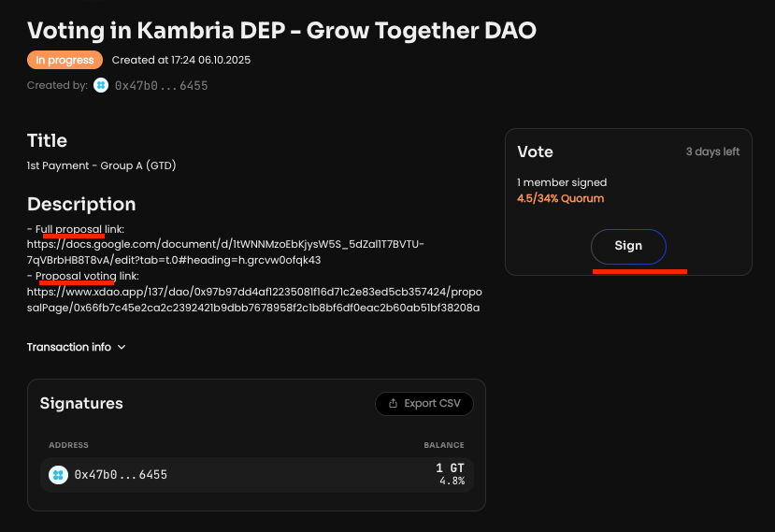The width and height of the screenshot is (775, 532).
Task: Click the ADDRESS column header
Action: point(68,445)
